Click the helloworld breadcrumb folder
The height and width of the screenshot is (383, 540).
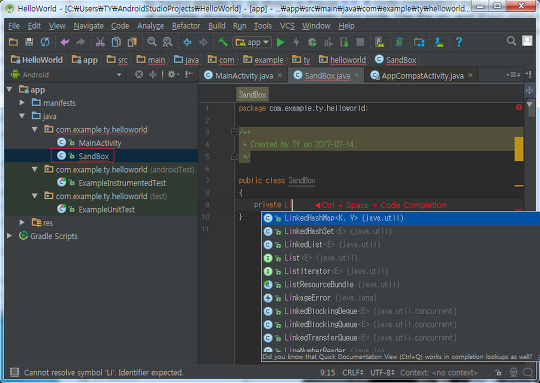(343, 60)
